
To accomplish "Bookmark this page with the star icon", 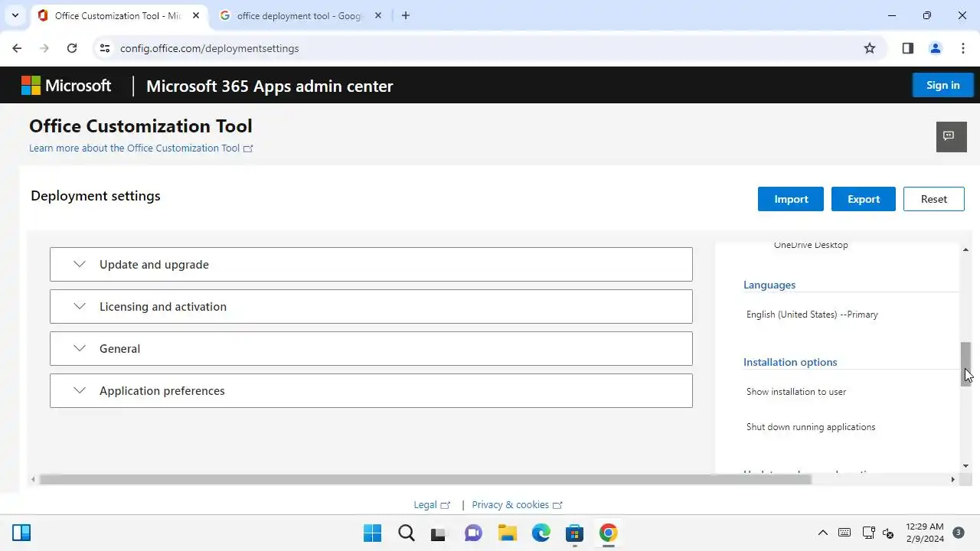I will pyautogui.click(x=870, y=48).
